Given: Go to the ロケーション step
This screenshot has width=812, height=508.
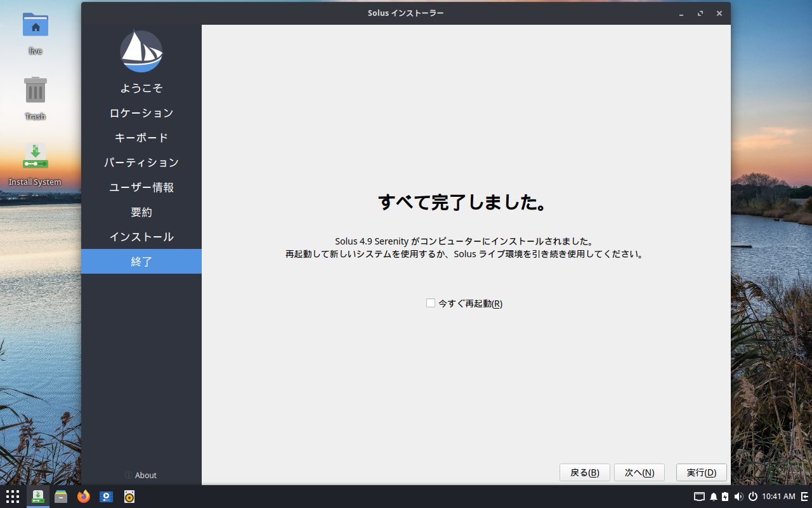Looking at the screenshot, I should (x=141, y=113).
